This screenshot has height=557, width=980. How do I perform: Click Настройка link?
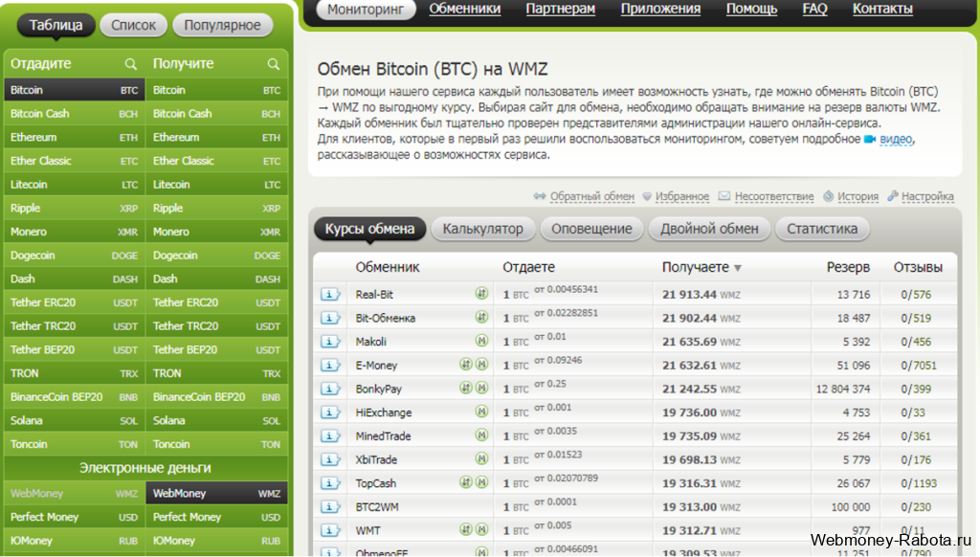pos(927,196)
